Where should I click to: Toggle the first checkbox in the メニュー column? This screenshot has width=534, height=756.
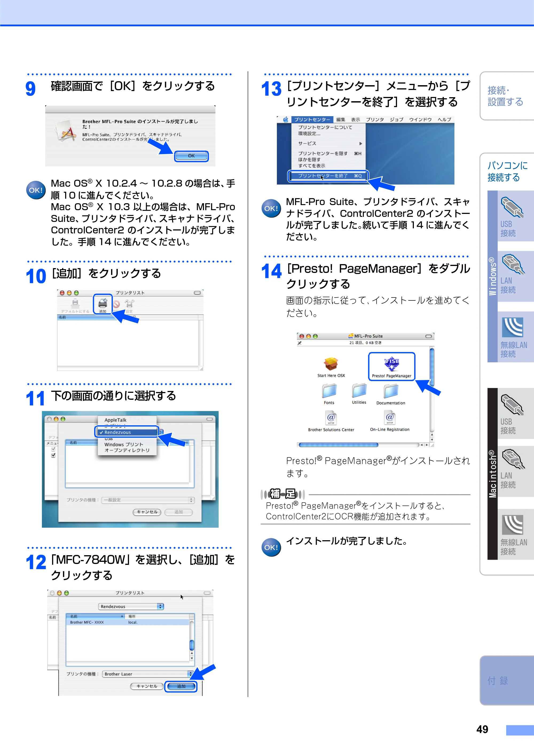point(53,449)
